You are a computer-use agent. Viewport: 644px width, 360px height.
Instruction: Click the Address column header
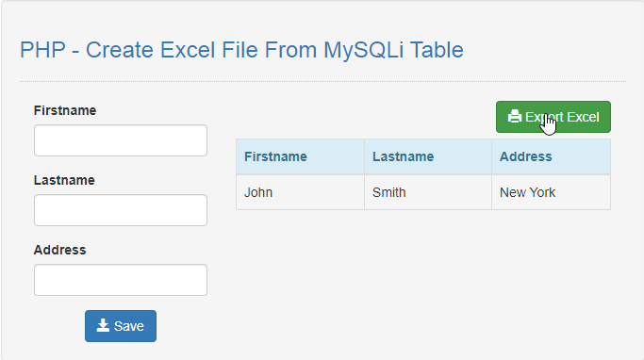coord(552,156)
